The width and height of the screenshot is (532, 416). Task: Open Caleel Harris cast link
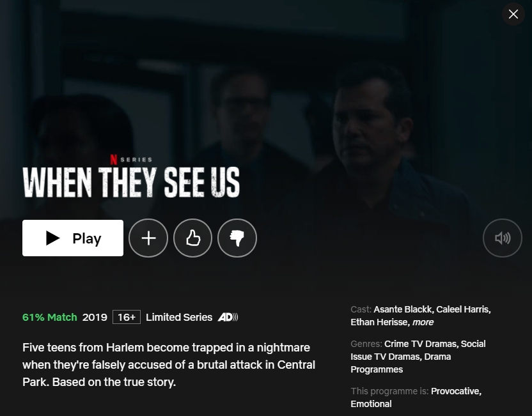click(464, 309)
